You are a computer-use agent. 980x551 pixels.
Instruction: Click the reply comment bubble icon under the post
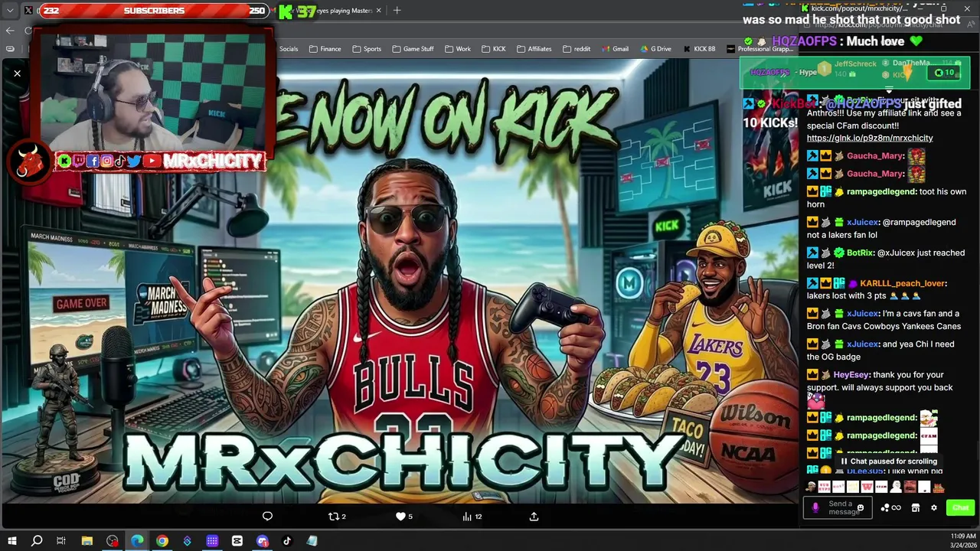click(267, 517)
